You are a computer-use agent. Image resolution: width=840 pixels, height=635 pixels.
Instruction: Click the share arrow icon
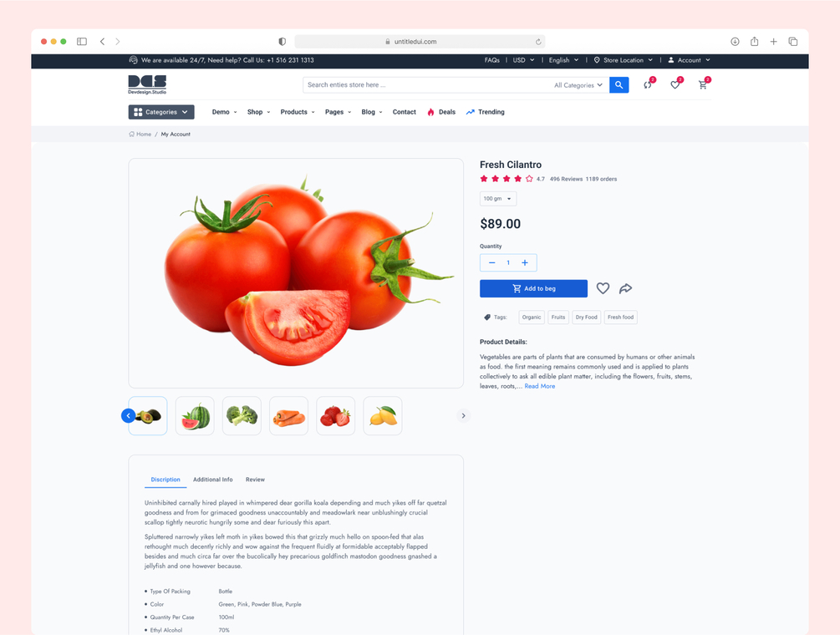[x=625, y=288]
